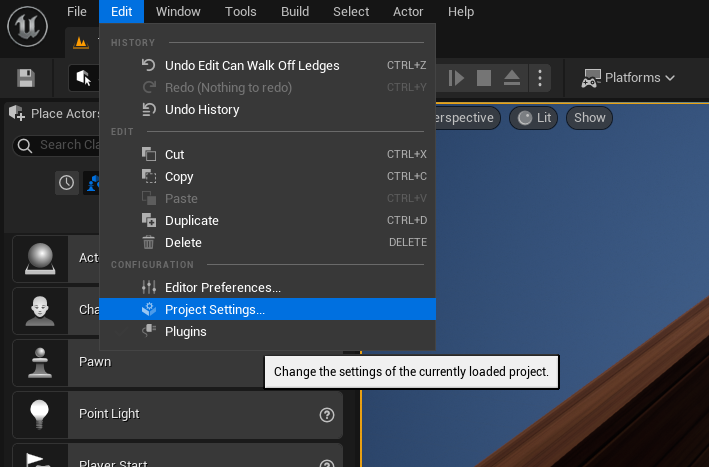
Task: Click the Show viewport button
Action: tap(589, 118)
